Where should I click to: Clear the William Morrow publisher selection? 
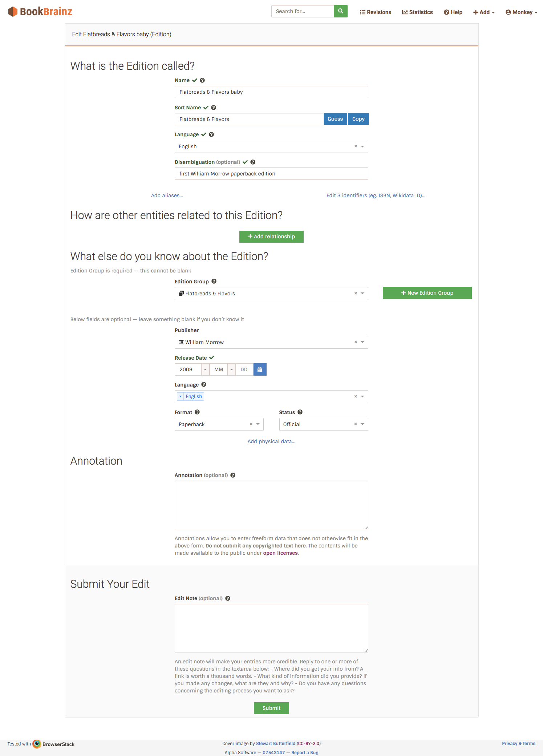356,342
